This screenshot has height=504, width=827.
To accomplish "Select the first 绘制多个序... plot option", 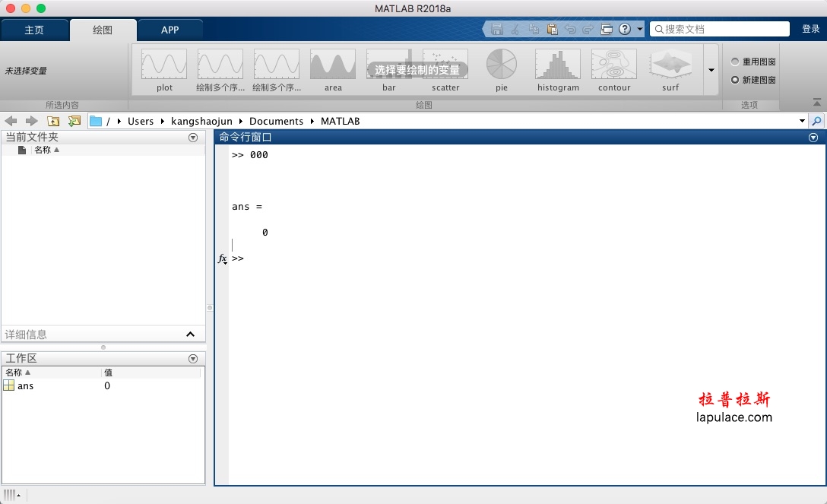I will tap(220, 71).
